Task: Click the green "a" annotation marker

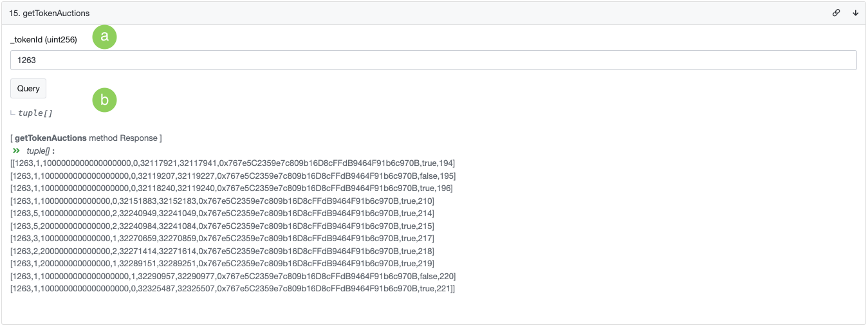Action: [x=105, y=37]
